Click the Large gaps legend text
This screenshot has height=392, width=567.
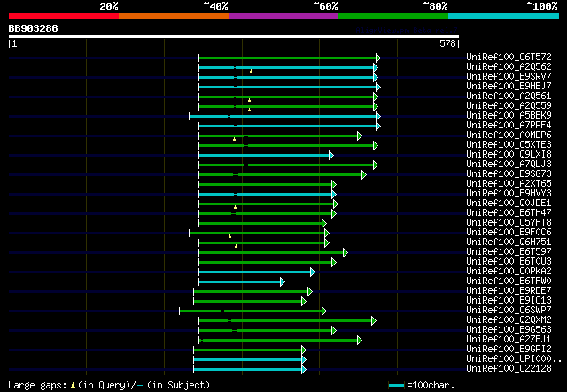[109, 385]
